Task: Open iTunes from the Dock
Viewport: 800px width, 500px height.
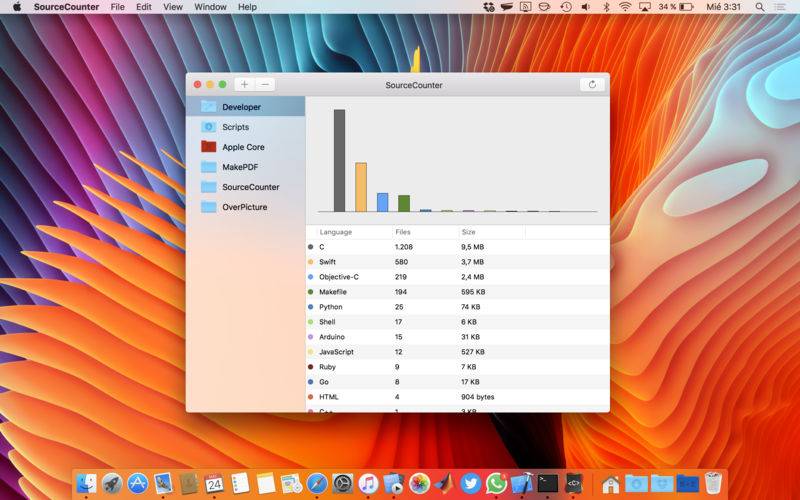Action: 368,483
